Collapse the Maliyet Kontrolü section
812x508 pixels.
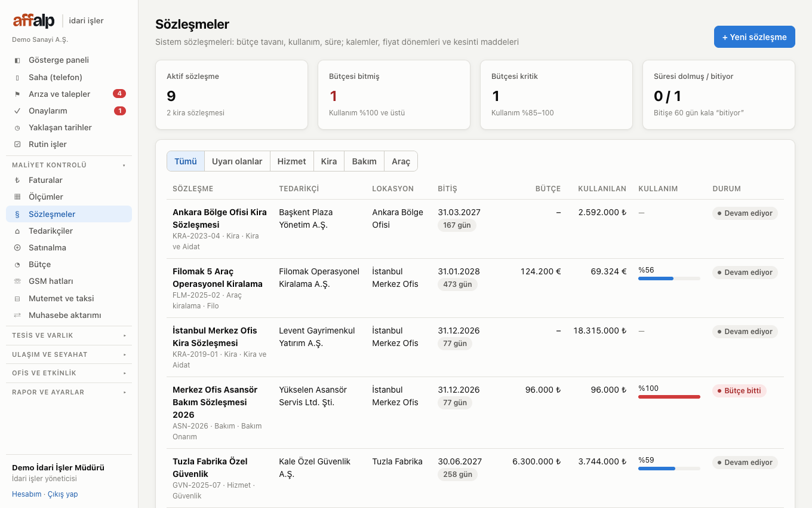point(69,165)
